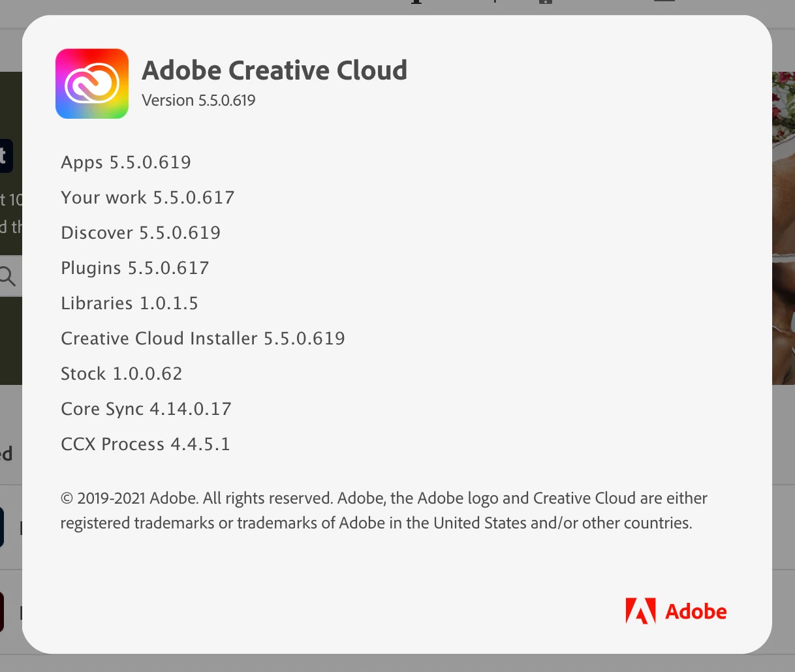
Task: Select the Apps 5.5.0.619 line
Action: 126,162
